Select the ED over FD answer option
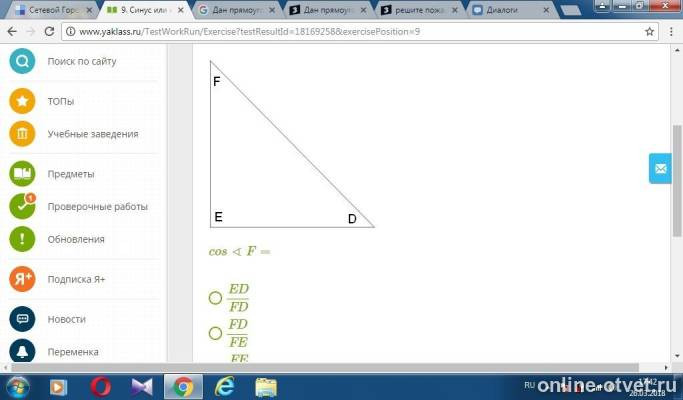 tap(215, 298)
